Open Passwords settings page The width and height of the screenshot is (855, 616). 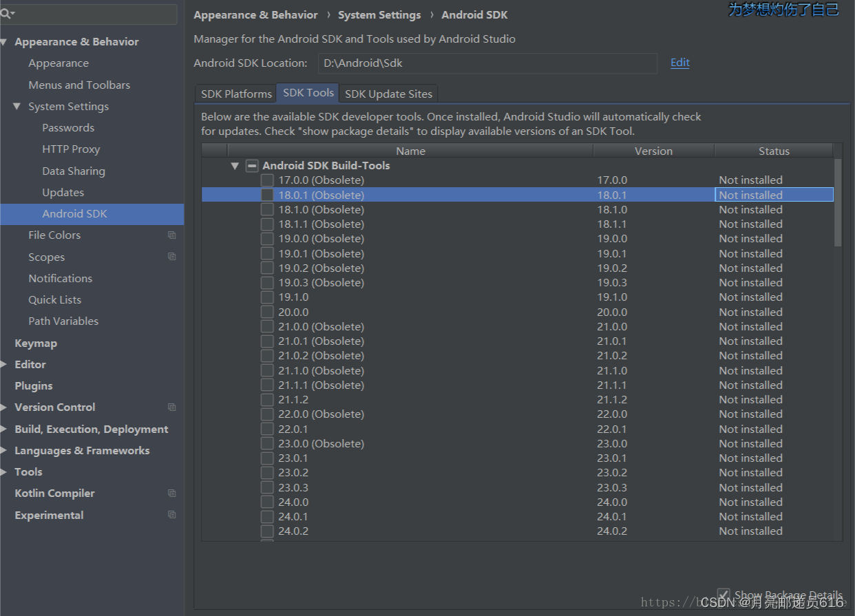[x=68, y=128]
